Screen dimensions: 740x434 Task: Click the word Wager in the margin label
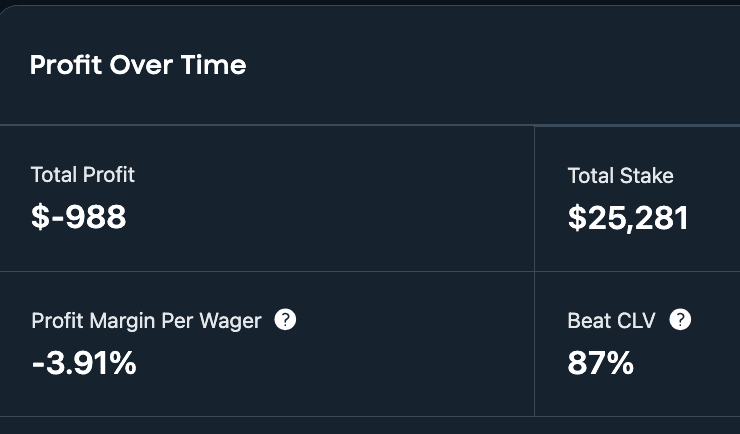pos(230,322)
